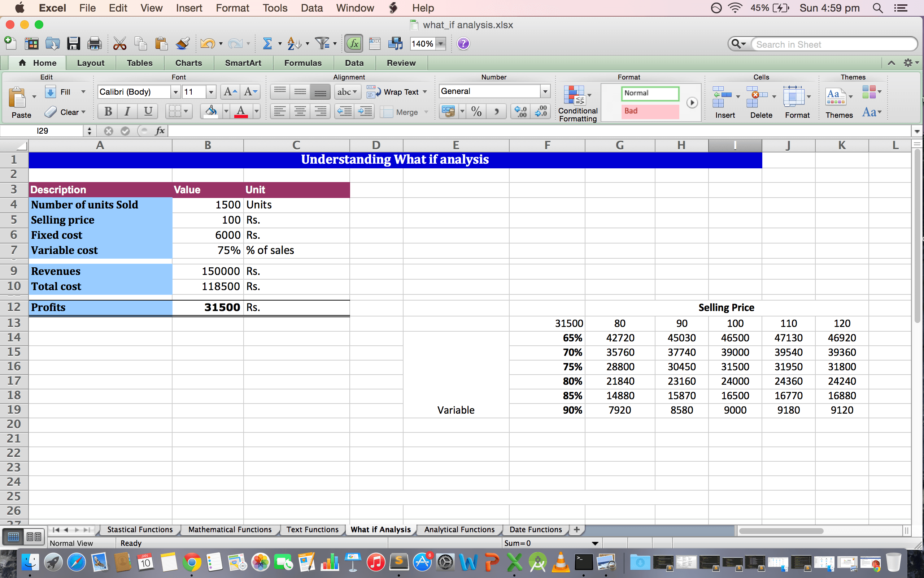Viewport: 924px width, 578px height.
Task: Click the Undo arrow icon
Action: [x=207, y=44]
